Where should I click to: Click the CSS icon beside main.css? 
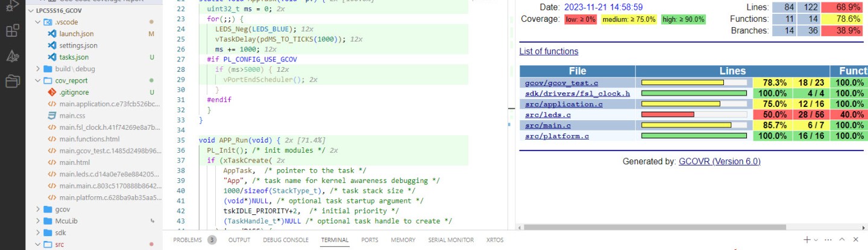[52, 115]
